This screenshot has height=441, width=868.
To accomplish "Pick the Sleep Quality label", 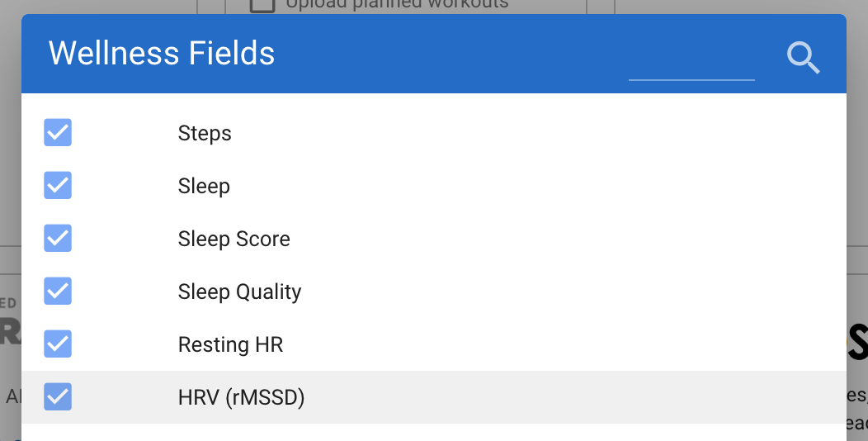I will pos(239,292).
